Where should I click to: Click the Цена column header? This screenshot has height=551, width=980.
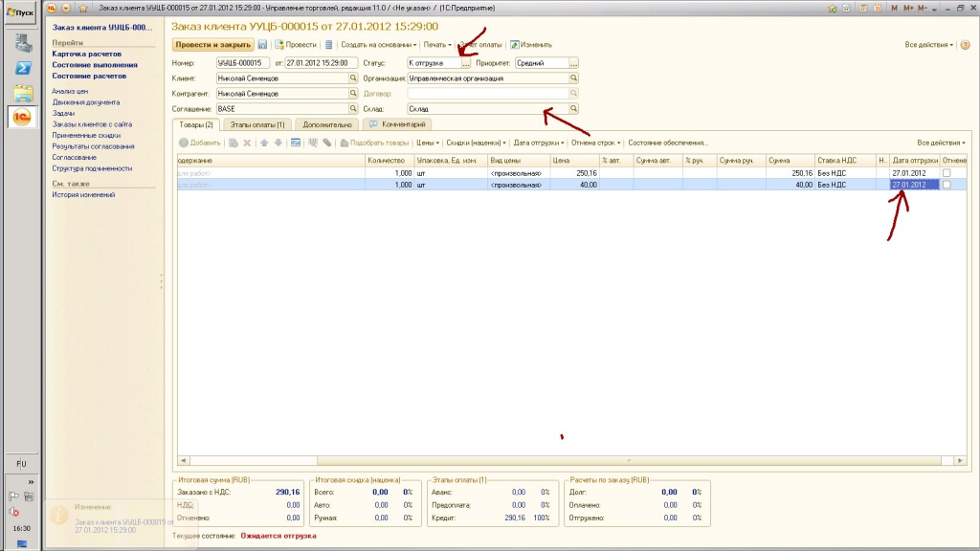pos(573,161)
